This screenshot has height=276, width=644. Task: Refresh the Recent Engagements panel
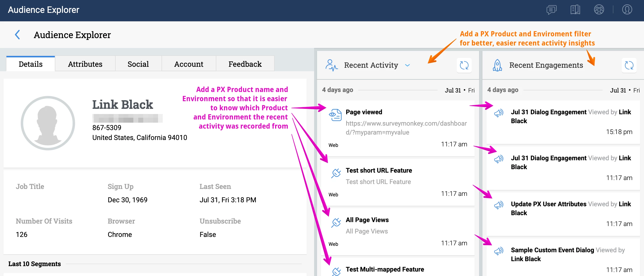(629, 65)
